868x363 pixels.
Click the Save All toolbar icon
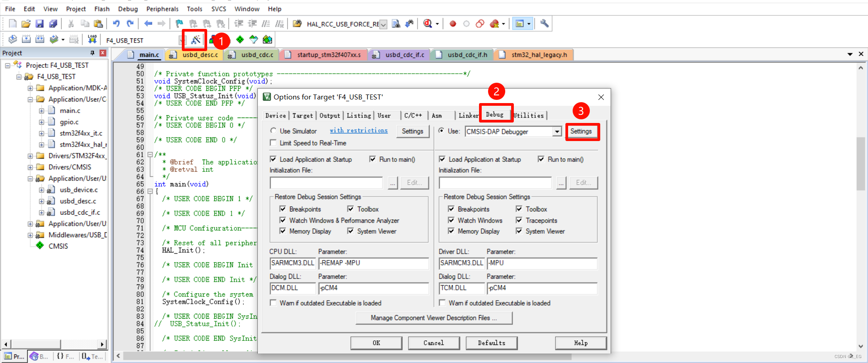coord(53,24)
